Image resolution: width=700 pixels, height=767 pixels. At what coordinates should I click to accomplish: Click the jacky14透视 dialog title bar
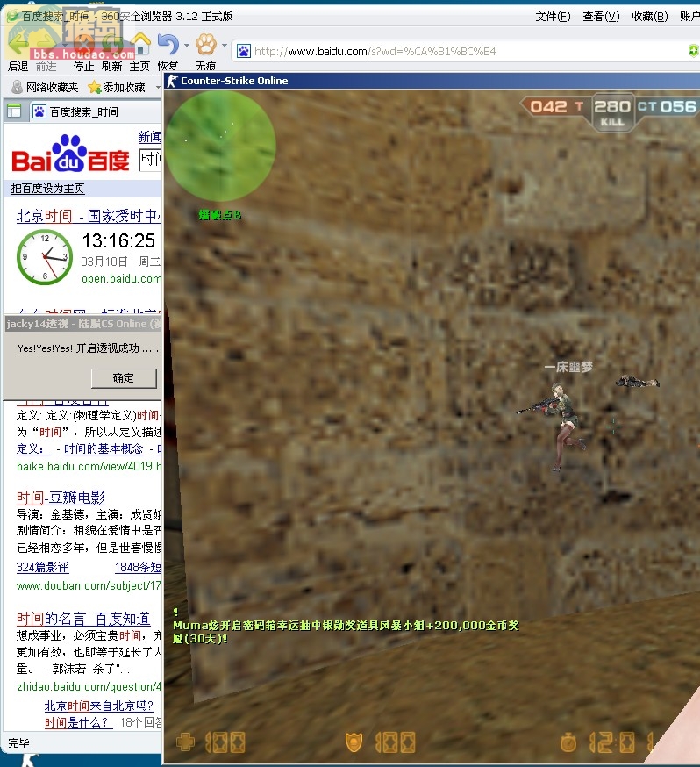83,323
